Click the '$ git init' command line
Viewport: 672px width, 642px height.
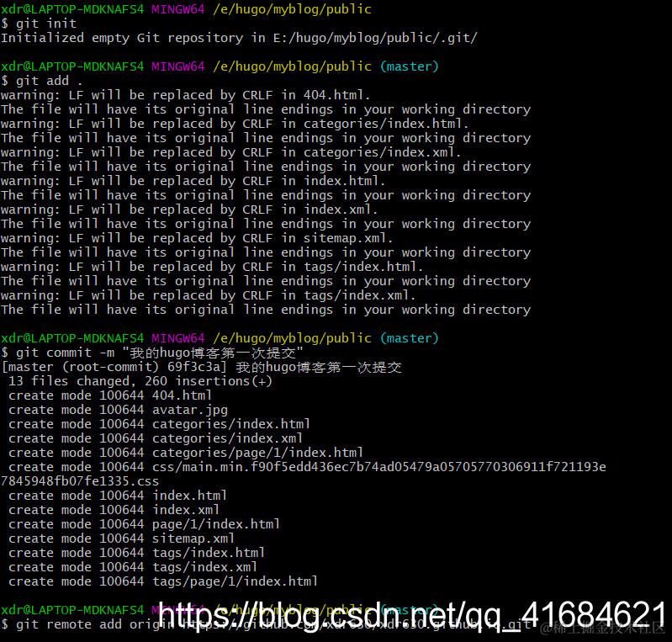click(39, 24)
